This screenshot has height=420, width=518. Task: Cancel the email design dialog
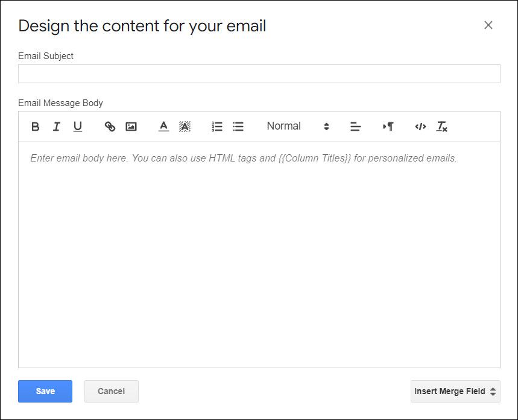tap(112, 391)
